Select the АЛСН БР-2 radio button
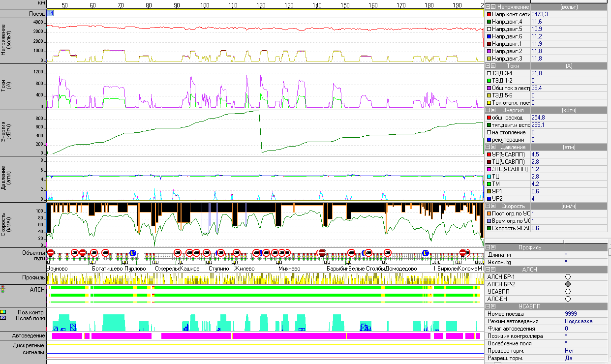This screenshot has height=364, width=611. pos(568,284)
